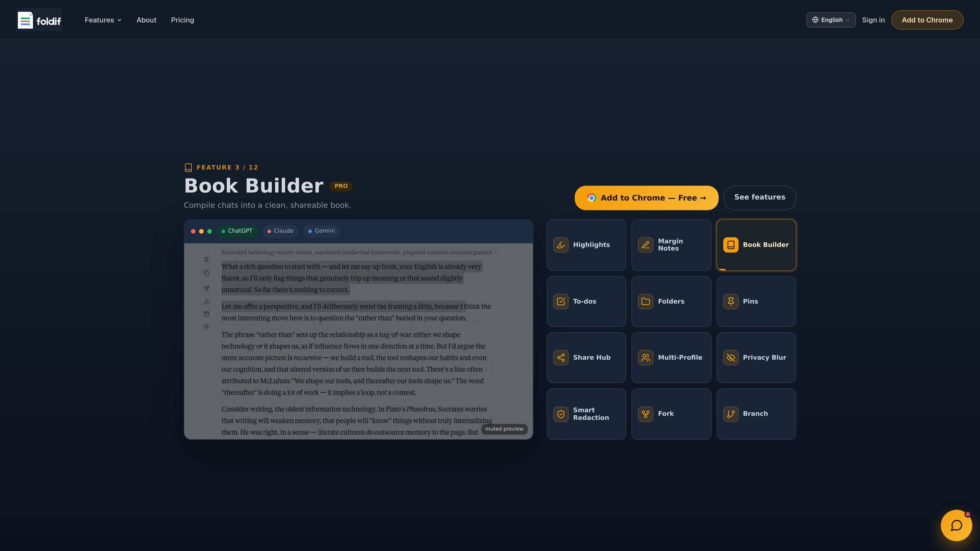Open the chat support bubble

956,525
